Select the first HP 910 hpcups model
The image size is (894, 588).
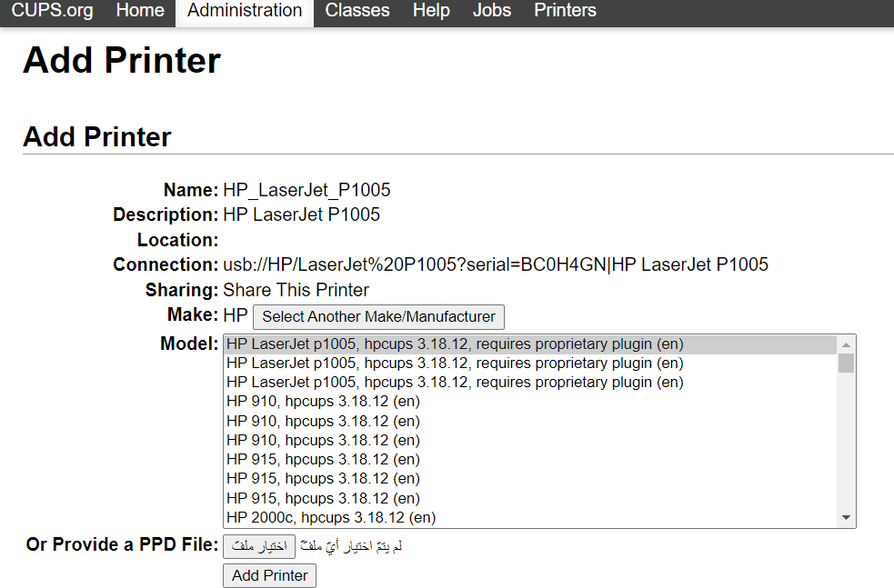pos(323,402)
